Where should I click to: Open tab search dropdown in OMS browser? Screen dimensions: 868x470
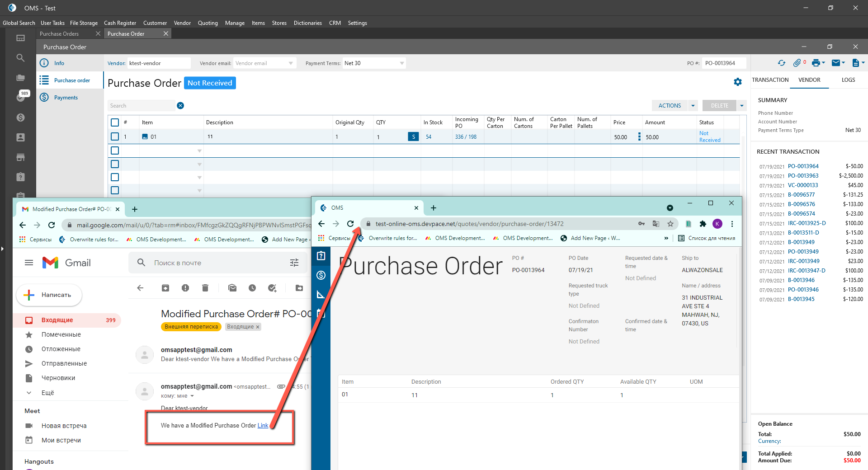(x=670, y=208)
